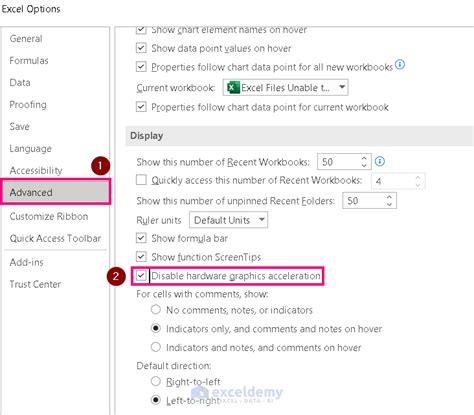Open the Save options category

19,127
